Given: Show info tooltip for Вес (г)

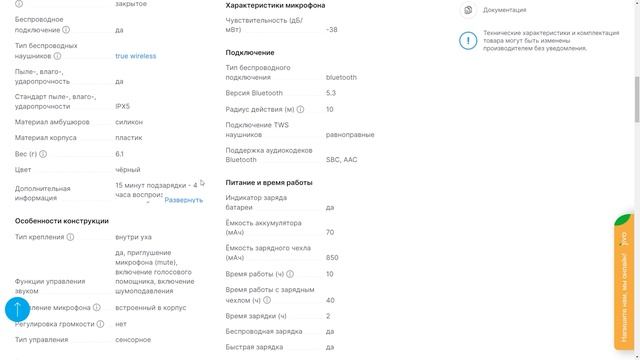Looking at the screenshot, I should click(43, 154).
